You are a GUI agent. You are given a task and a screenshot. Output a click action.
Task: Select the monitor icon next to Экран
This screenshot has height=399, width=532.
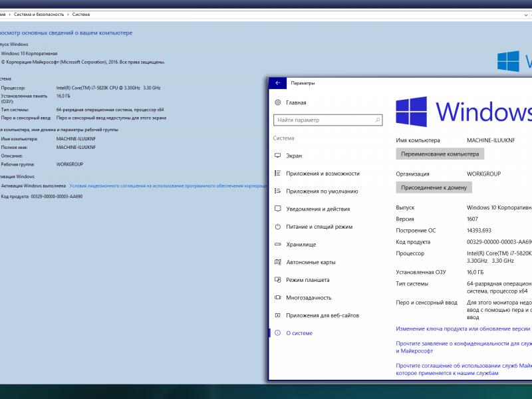[x=277, y=156]
